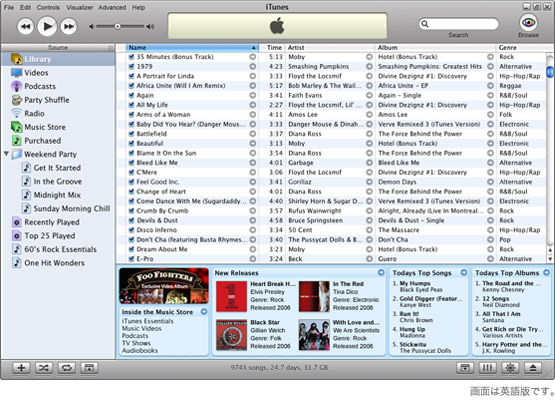Screen dimensions: 555x406
Task: Open TV Shows store link
Action: (x=136, y=343)
